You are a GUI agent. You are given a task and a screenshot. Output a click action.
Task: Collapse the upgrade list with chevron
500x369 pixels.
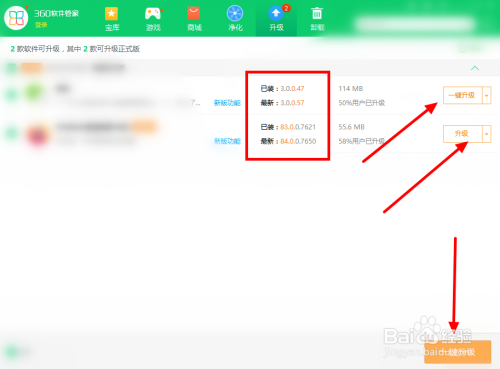475,68
